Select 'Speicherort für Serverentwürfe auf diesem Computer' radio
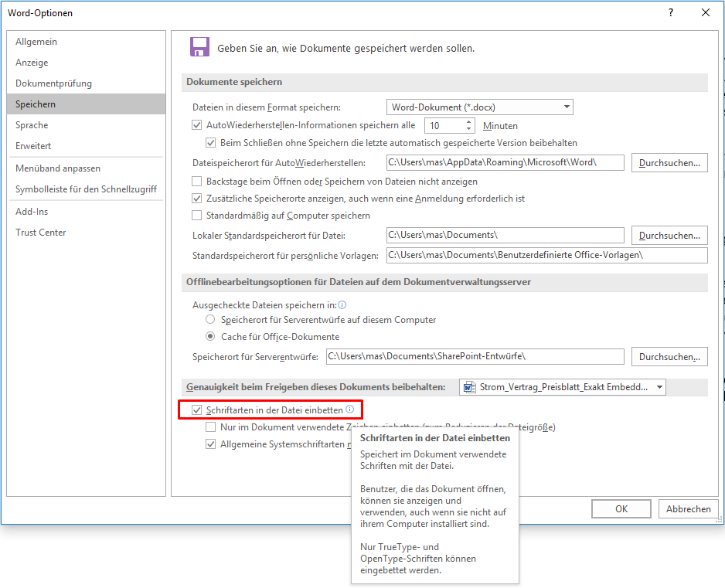 [x=210, y=320]
